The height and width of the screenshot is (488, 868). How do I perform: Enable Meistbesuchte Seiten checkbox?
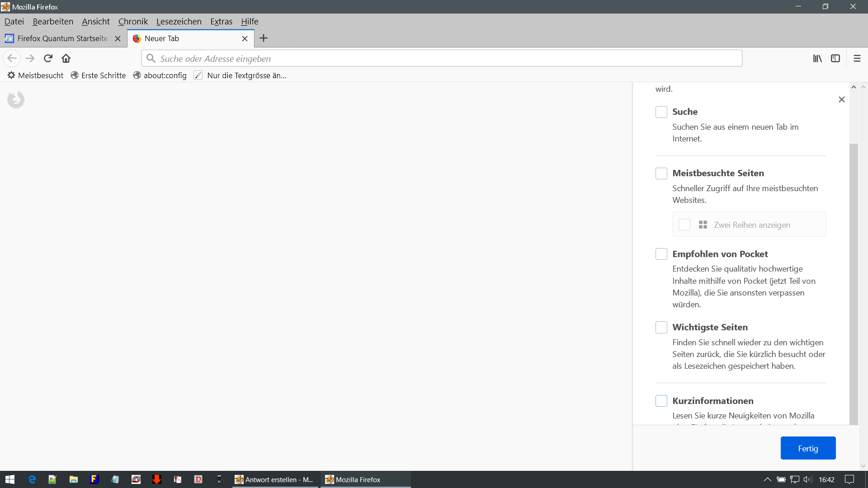(661, 174)
